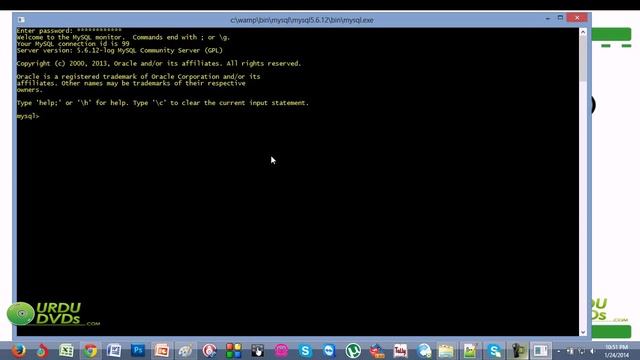Click 'Welcome to the MySQL monitor' line
The image size is (640, 360).
[x=123, y=37]
